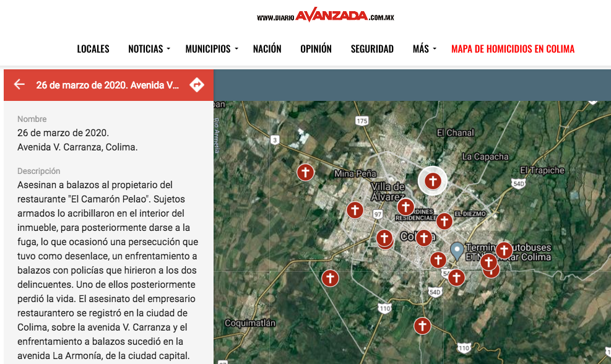611x364 pixels.
Task: Click the blue pin at Terminal Autobuses
Action: pos(457,250)
